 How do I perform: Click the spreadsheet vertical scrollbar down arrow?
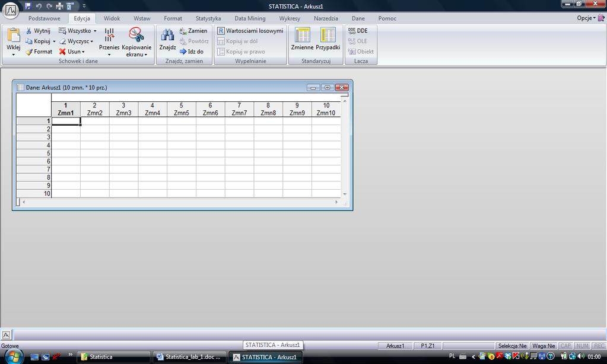coord(345,194)
